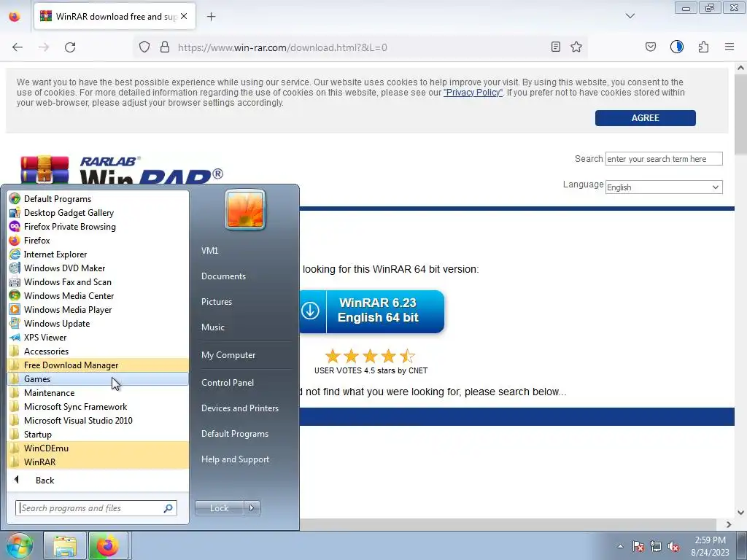Open the Language dropdown set to English

click(664, 187)
